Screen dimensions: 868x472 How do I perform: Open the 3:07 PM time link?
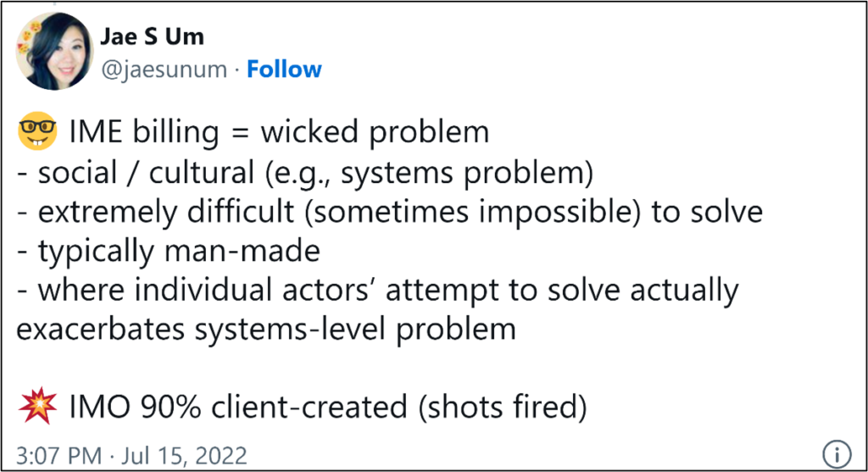coord(59,456)
